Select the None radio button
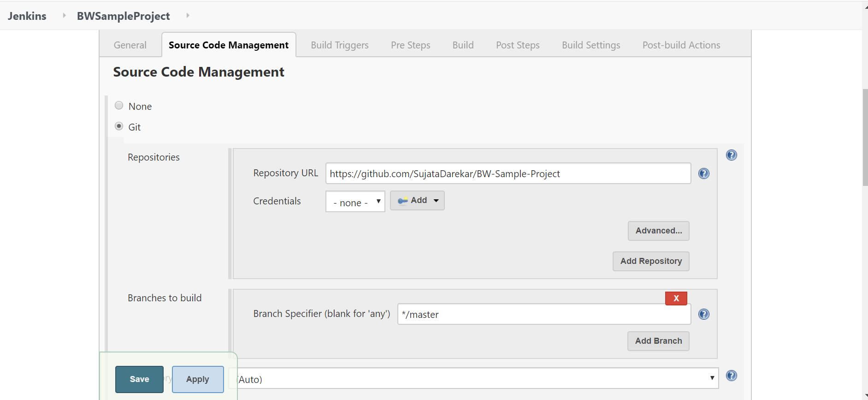 coord(119,106)
